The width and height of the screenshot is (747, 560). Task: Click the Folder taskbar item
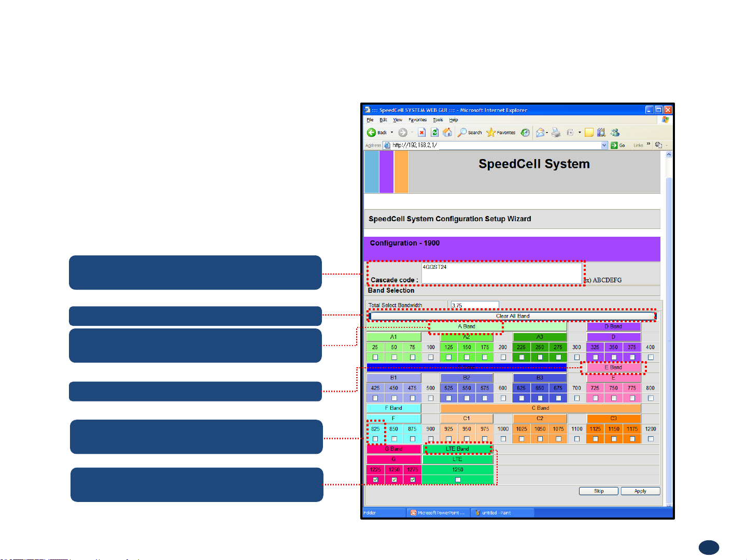[x=384, y=513]
